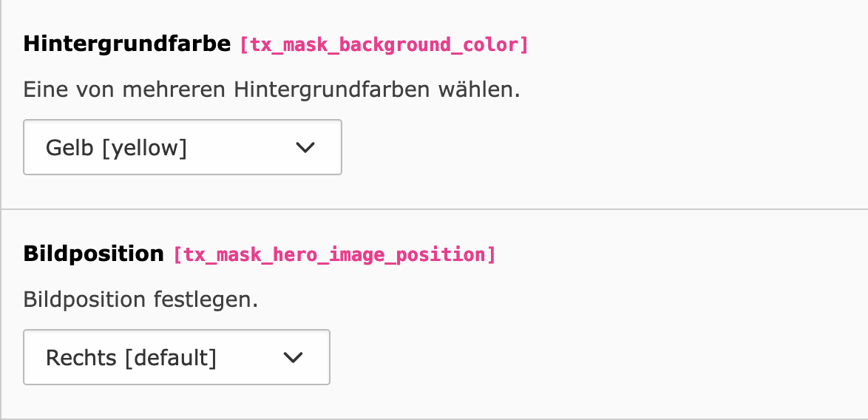The image size is (868, 420).
Task: Click the divider line between the two fields
Action: click(434, 210)
